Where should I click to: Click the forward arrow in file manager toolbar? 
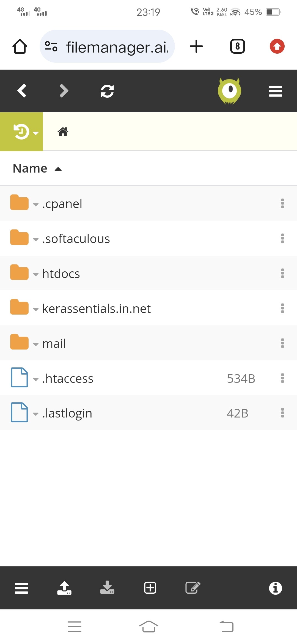point(64,91)
